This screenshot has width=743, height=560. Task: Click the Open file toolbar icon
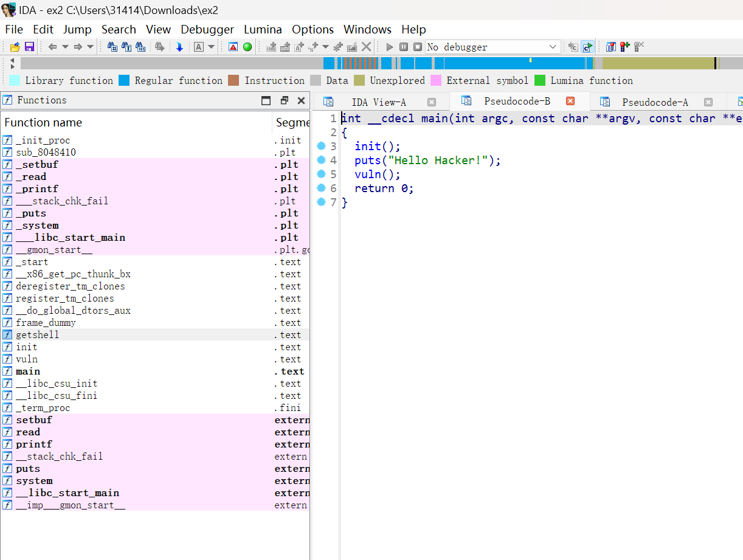(x=15, y=47)
